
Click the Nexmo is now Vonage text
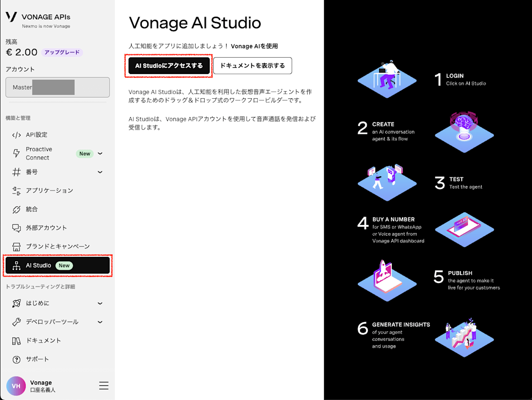pyautogui.click(x=46, y=26)
